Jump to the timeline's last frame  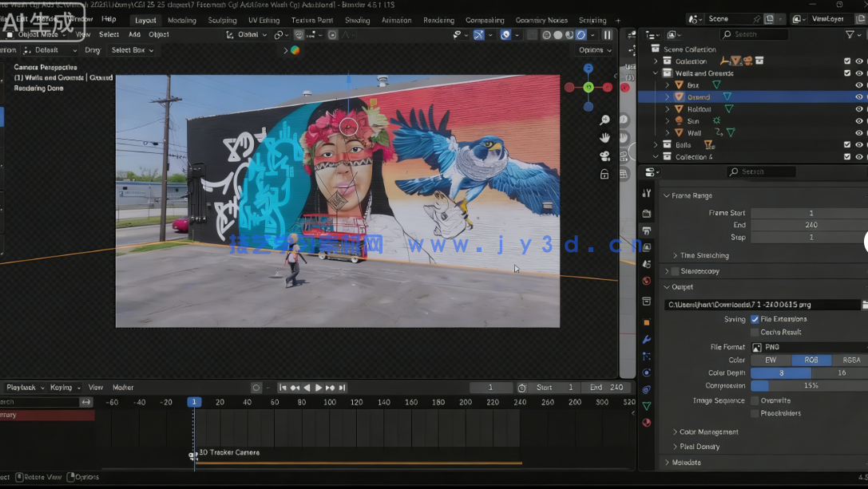coord(342,388)
